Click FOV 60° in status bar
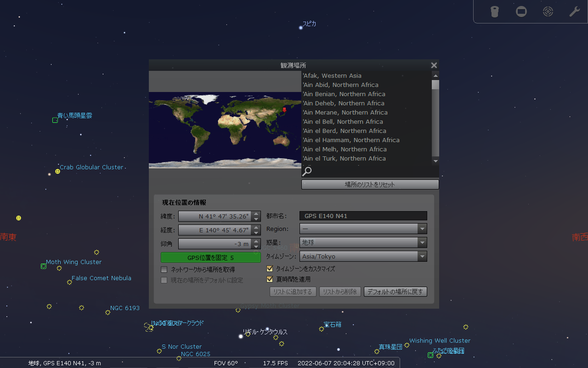The height and width of the screenshot is (368, 588). 226,363
